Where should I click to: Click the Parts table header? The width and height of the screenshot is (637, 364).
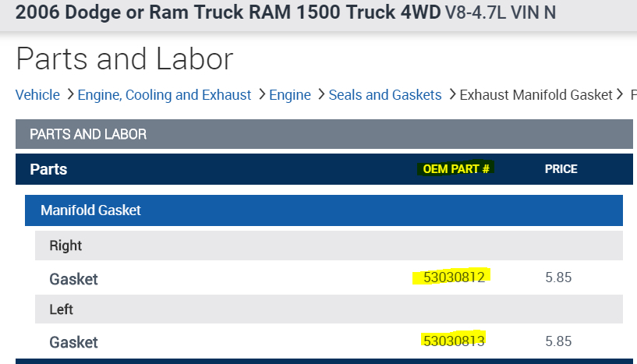(x=48, y=169)
